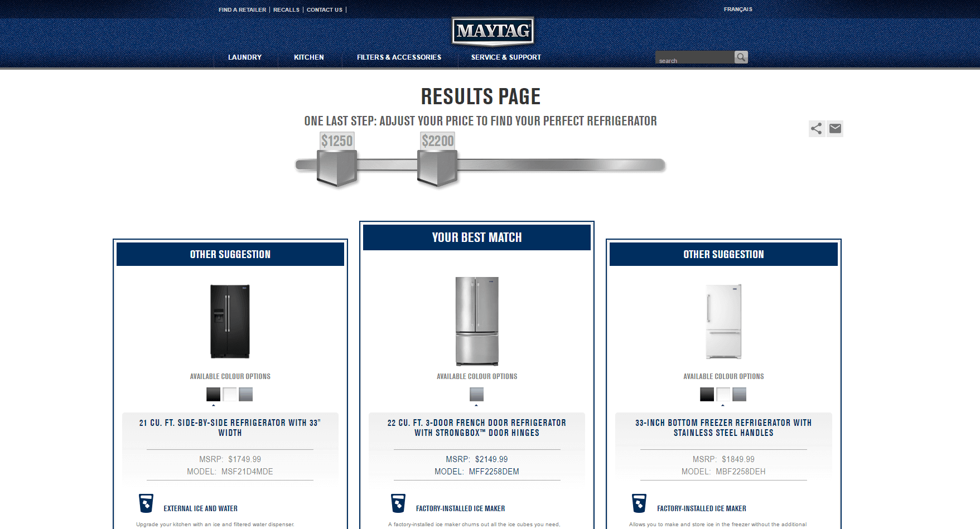Open the Find a Retailer link
This screenshot has width=980, height=529.
(x=242, y=9)
